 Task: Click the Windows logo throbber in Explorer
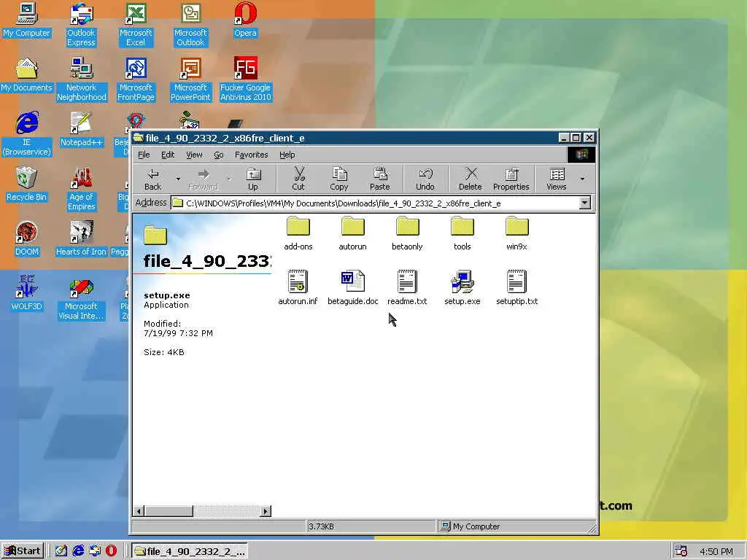pyautogui.click(x=581, y=155)
